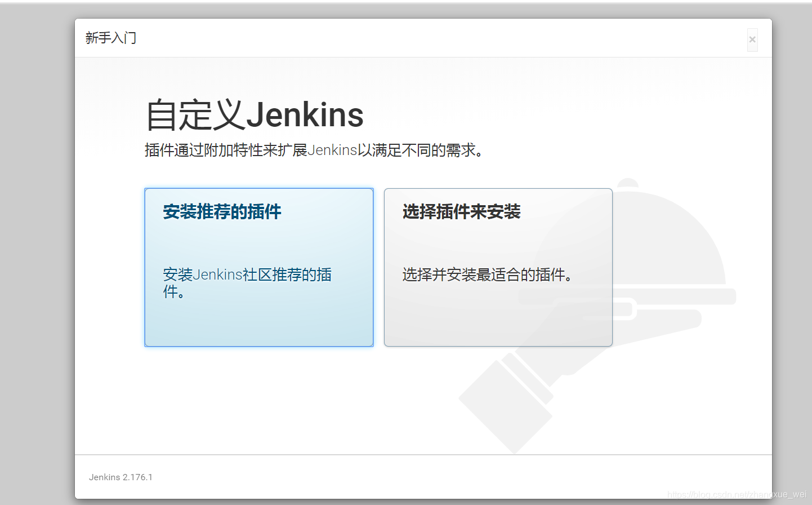812x505 pixels.
Task: Click the description 插件通过附加特性来扩展Jenkins以满足不同的需求
Action: click(x=314, y=150)
